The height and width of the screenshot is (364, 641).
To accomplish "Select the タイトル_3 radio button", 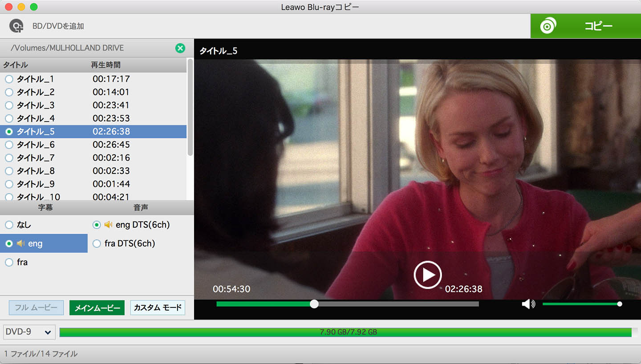I will pyautogui.click(x=9, y=105).
